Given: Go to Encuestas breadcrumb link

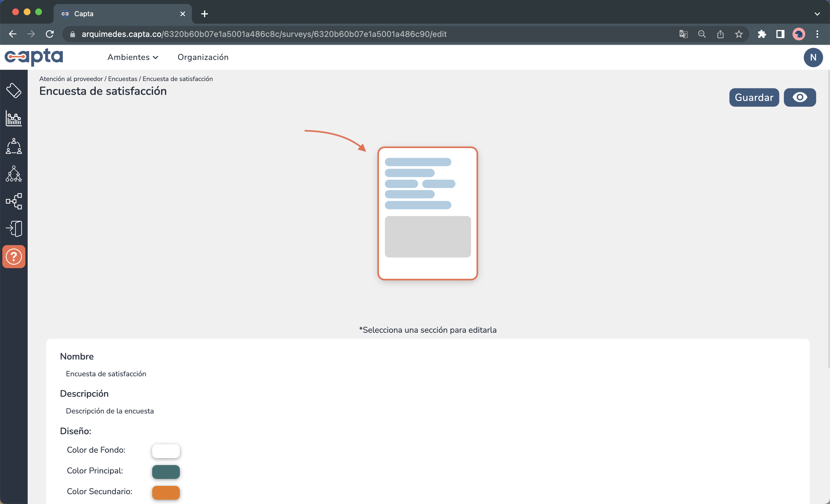Looking at the screenshot, I should tap(122, 79).
